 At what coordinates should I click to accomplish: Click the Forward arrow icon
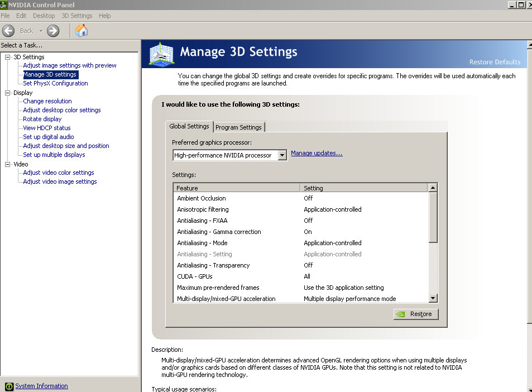click(53, 31)
